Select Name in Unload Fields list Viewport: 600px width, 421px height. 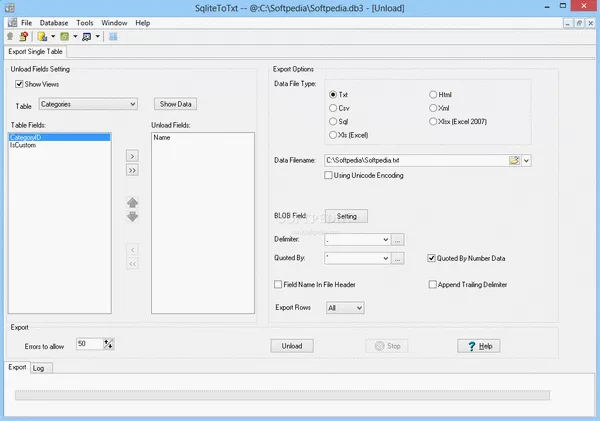203,137
